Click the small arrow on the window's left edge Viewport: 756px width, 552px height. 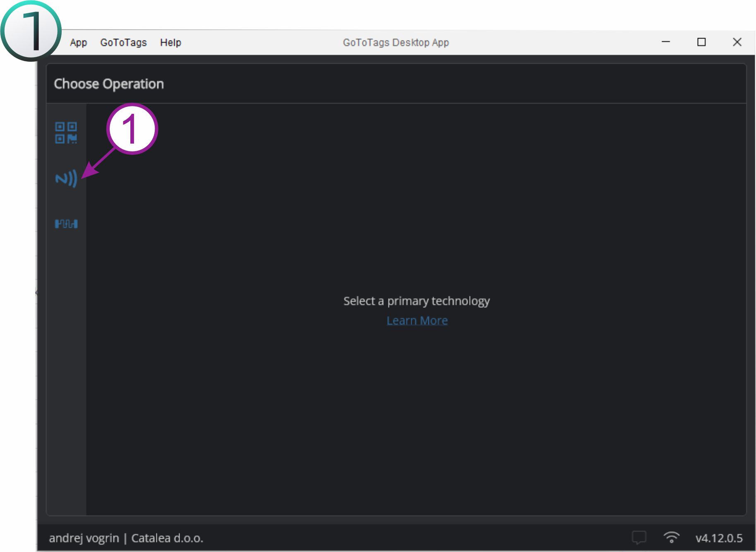37,293
